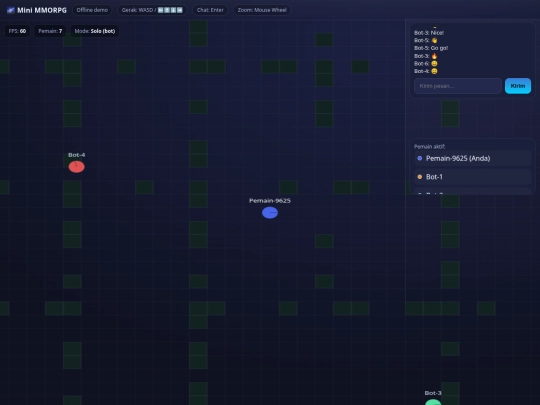
Task: Click Bot-5 waving hand emoji message
Action: [x=426, y=41]
